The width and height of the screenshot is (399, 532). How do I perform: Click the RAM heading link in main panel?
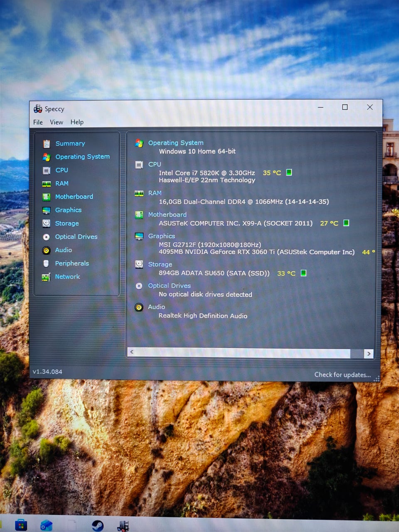click(x=155, y=193)
